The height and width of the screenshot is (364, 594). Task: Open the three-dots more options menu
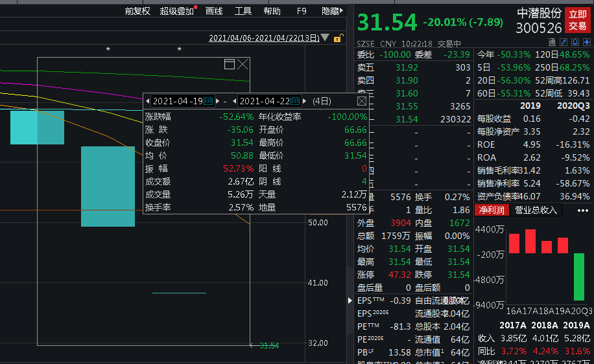click(582, 210)
